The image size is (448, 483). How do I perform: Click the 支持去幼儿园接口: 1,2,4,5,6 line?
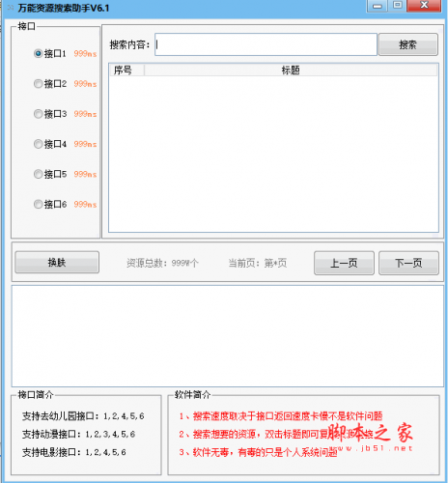[x=83, y=416]
